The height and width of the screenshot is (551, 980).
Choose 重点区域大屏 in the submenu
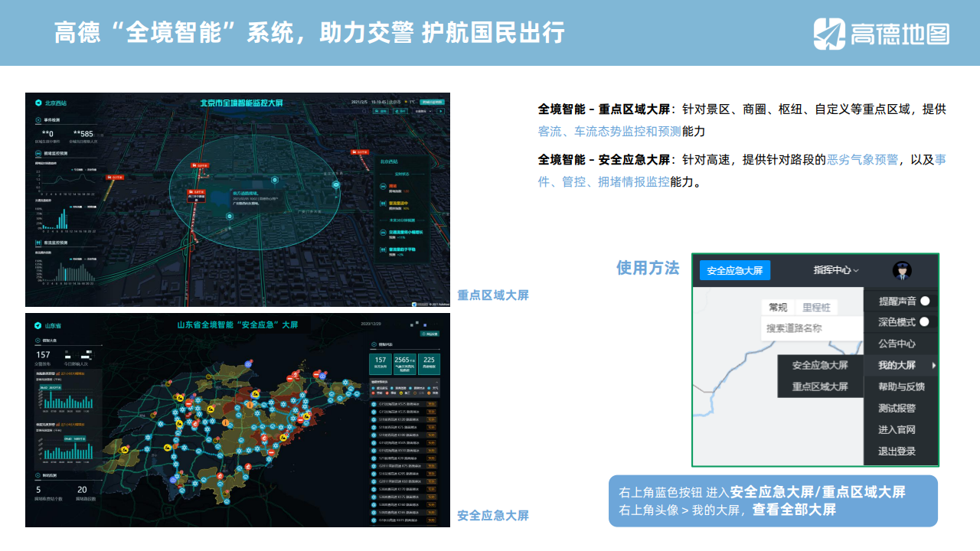tap(820, 386)
